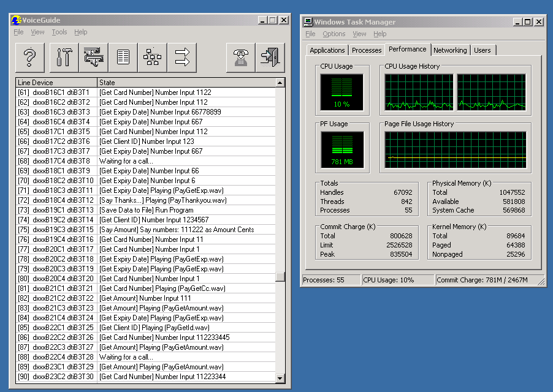Open the File menu in VoiceGuide
The width and height of the screenshot is (553, 392).
18,32
